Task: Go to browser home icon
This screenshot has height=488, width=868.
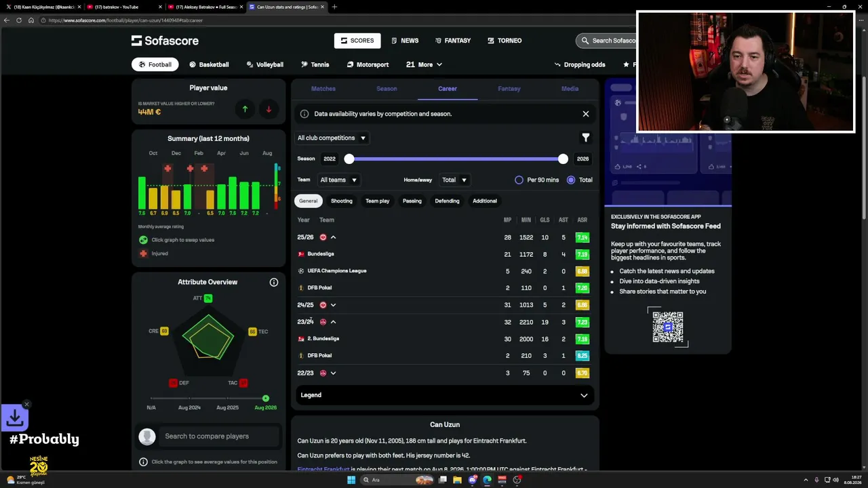Action: pos(31,20)
